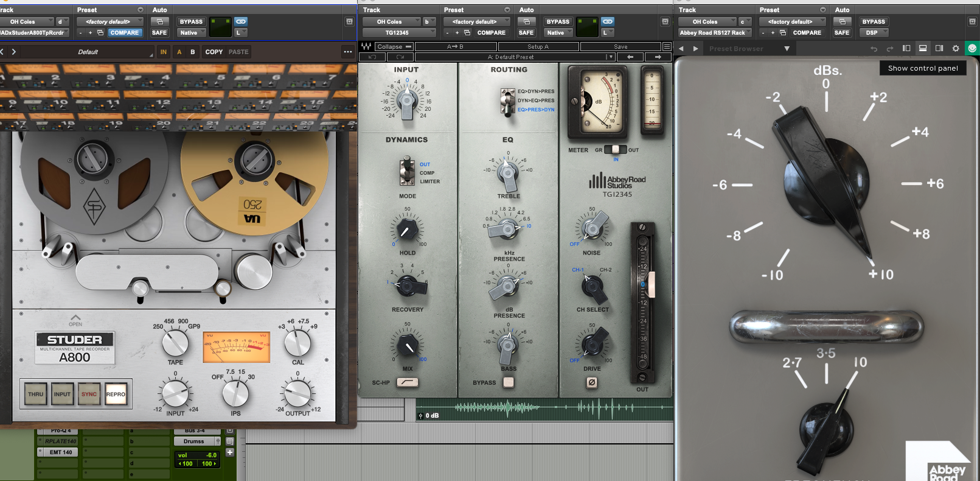
Task: Click the phase invert button in the TG12345
Action: [591, 382]
